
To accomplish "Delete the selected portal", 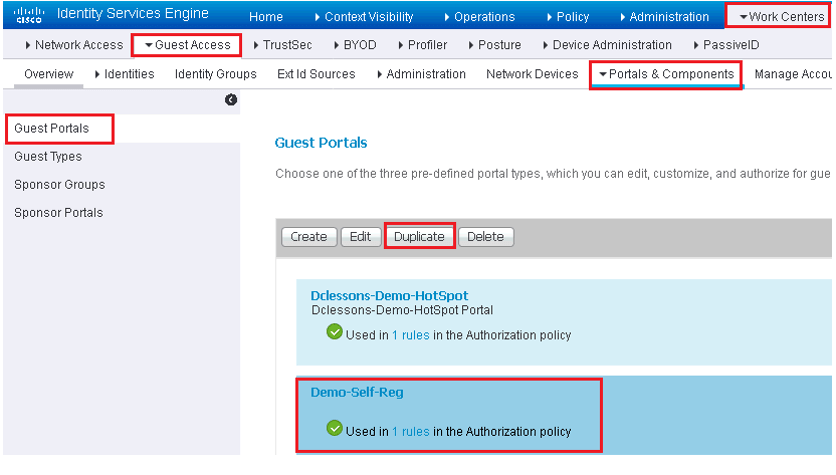I will tap(486, 237).
